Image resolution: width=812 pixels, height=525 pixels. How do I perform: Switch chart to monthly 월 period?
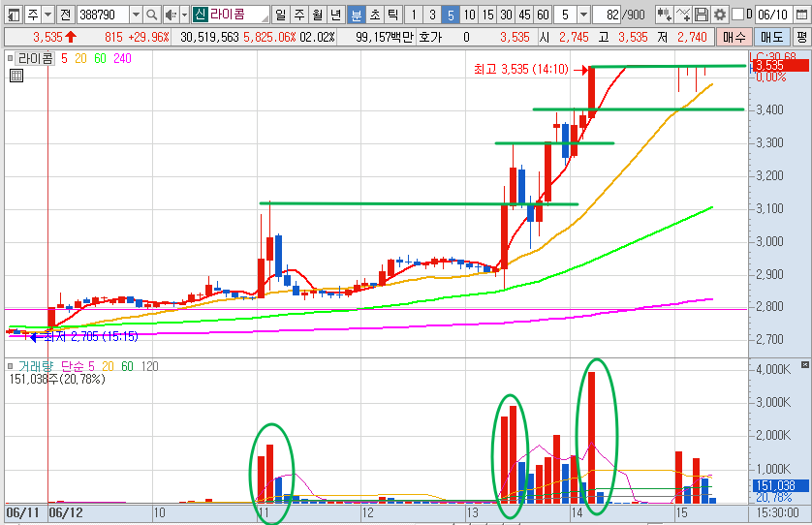pos(318,15)
